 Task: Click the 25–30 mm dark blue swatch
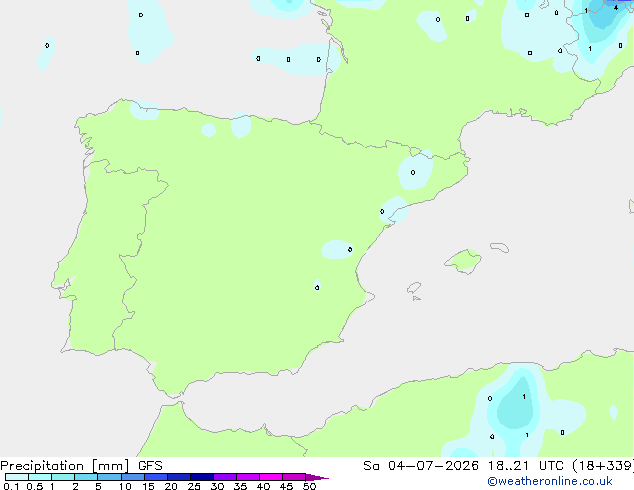tap(202, 477)
